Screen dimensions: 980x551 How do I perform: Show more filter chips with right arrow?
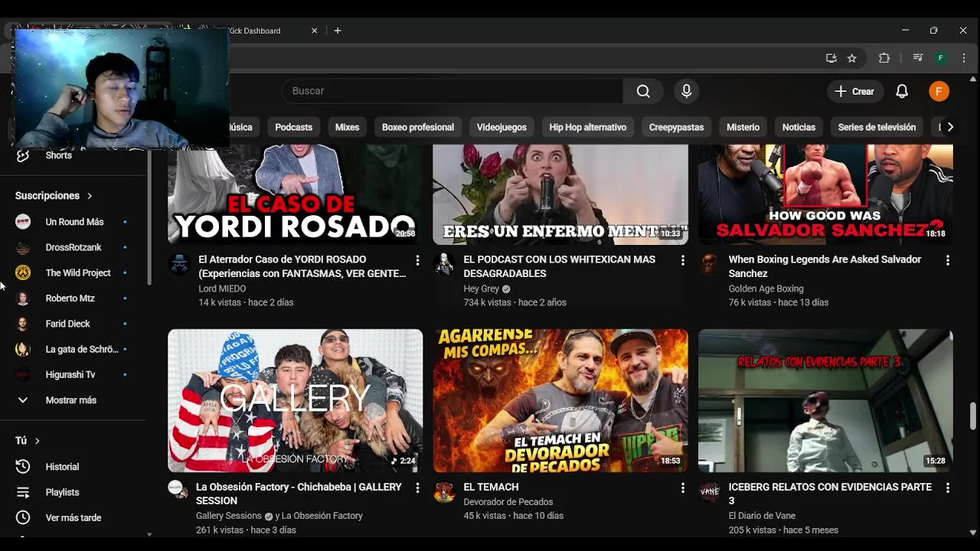949,127
